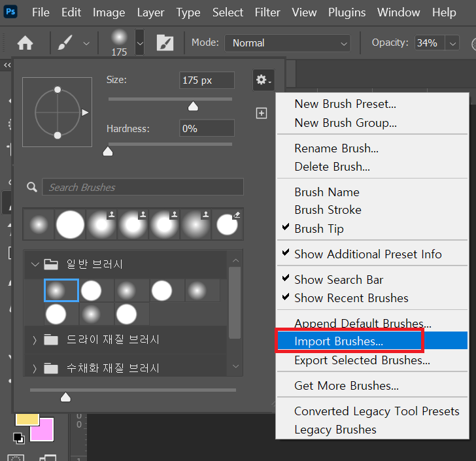Screen dimensions: 476x461
Task: Choose Delete Brush...
Action: pos(372,167)
